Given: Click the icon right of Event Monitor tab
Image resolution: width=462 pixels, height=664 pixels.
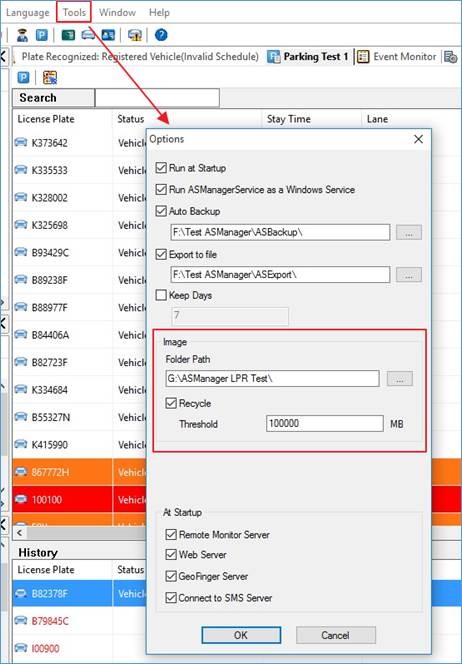Looking at the screenshot, I should click(x=450, y=56).
